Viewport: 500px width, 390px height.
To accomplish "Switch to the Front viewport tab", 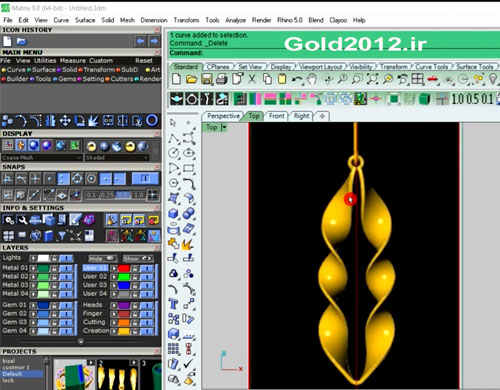I will 277,116.
